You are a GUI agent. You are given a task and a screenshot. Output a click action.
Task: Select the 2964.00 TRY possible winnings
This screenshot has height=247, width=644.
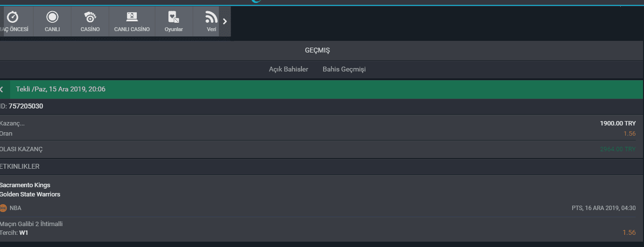(618, 149)
